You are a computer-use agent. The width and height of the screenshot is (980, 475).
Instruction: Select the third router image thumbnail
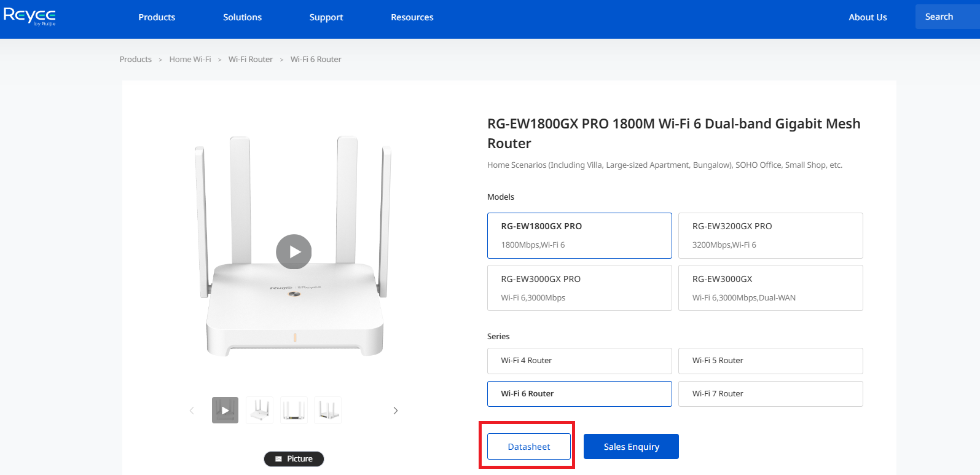294,410
